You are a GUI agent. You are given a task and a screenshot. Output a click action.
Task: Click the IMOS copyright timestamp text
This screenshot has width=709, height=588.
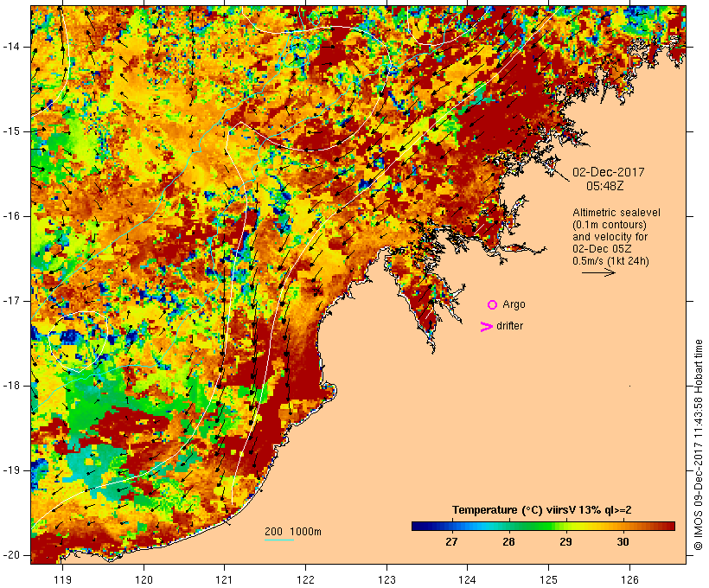[698, 445]
